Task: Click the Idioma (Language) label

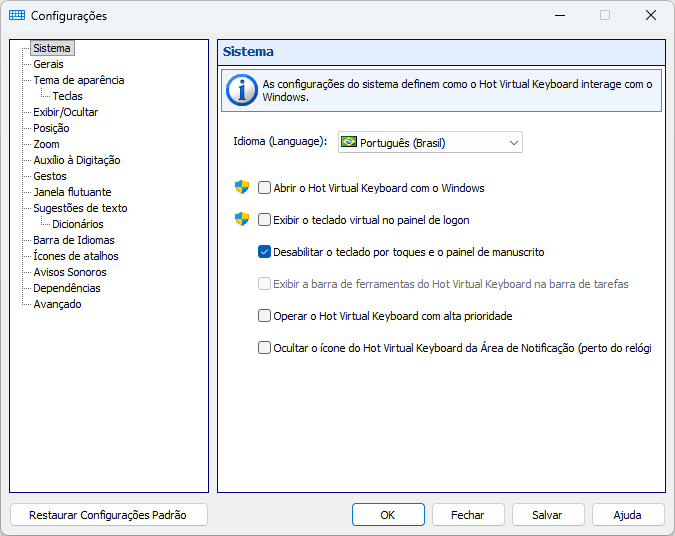Action: [280, 141]
